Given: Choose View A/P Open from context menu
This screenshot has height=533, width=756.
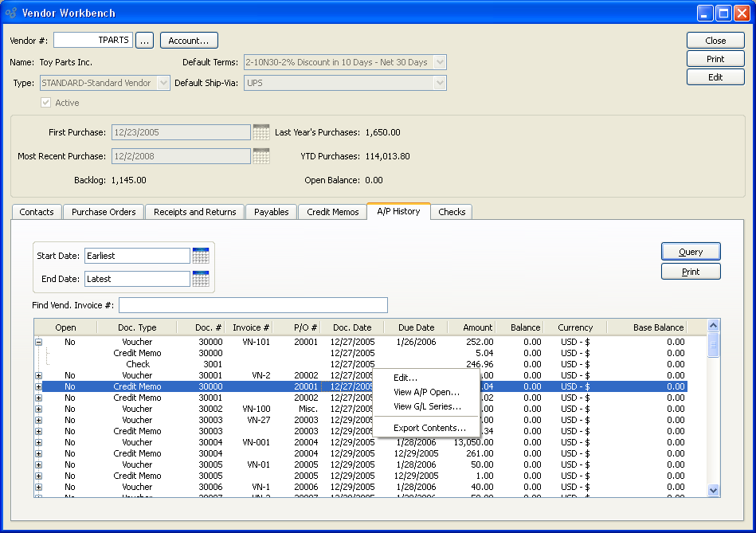Looking at the screenshot, I should click(x=426, y=392).
